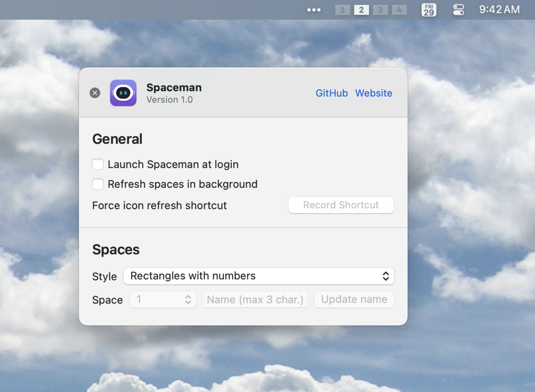Open Control Center in menu bar

click(x=458, y=10)
